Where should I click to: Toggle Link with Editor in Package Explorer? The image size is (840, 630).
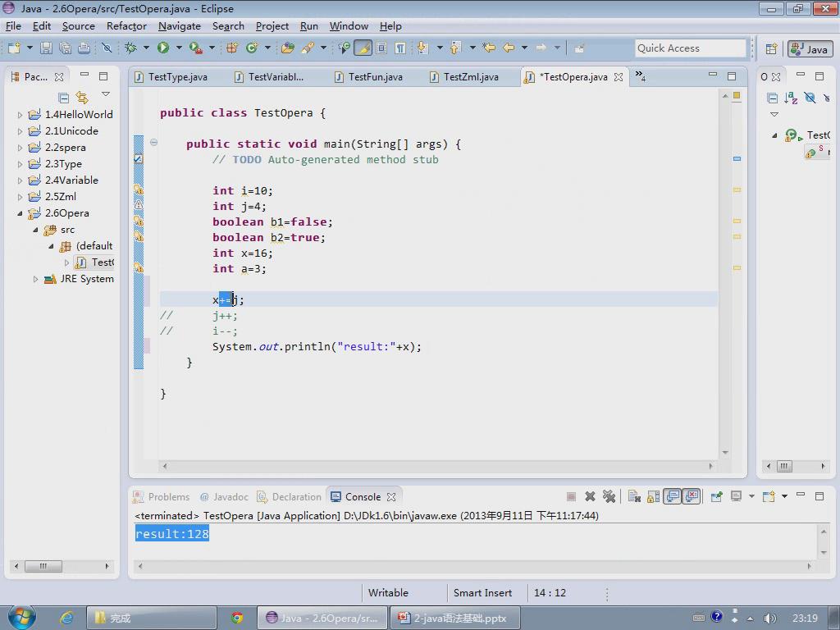pyautogui.click(x=82, y=98)
